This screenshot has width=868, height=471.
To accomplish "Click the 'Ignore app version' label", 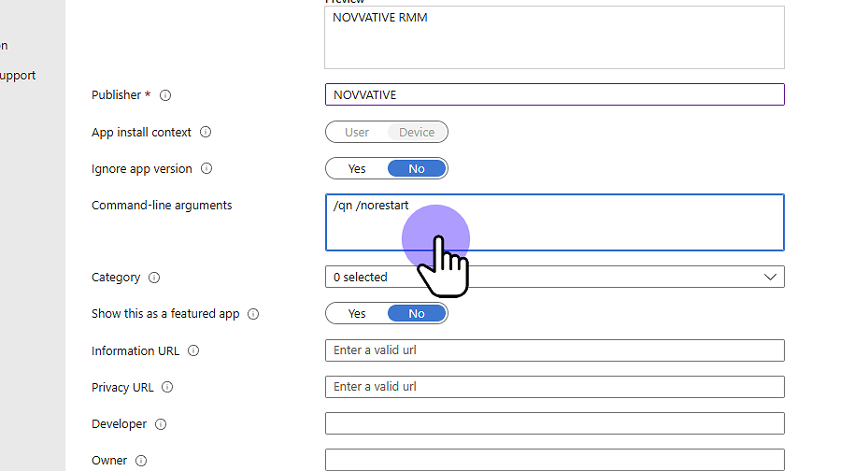I will pyautogui.click(x=142, y=169).
